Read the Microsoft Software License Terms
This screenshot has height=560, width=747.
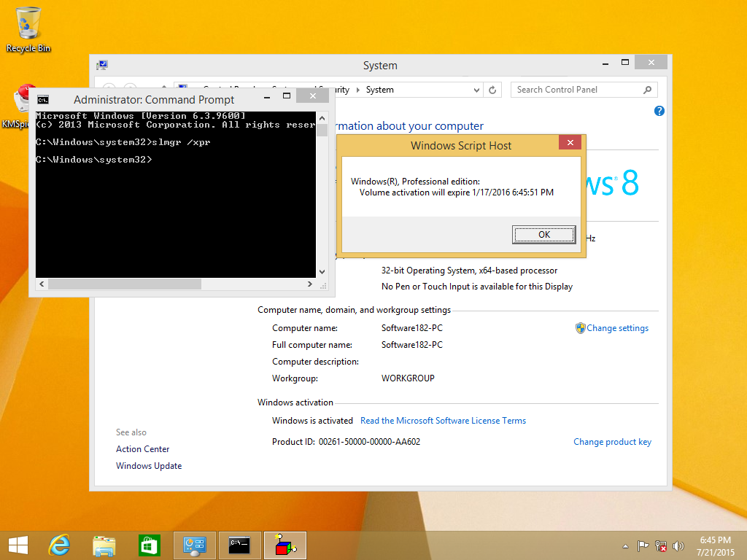[x=443, y=421]
